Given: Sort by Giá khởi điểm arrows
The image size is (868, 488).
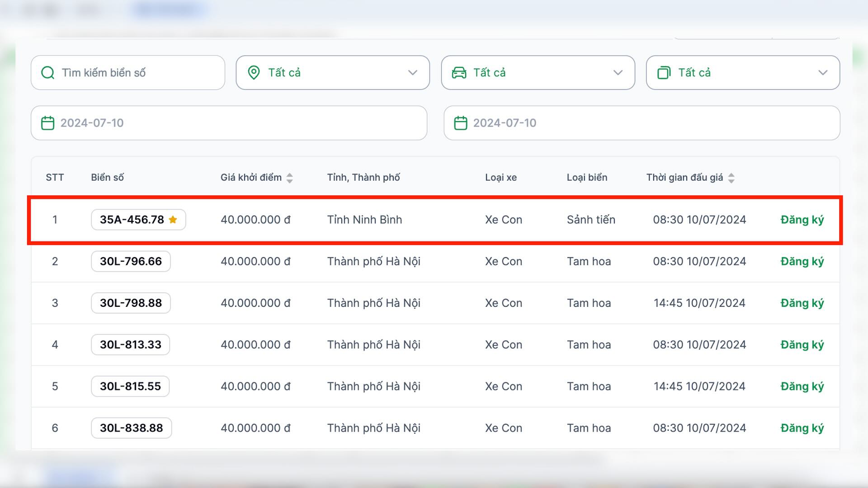Looking at the screenshot, I should click(x=290, y=178).
